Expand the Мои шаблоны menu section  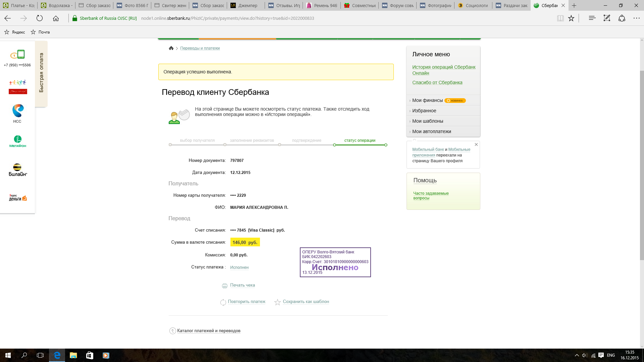427,121
